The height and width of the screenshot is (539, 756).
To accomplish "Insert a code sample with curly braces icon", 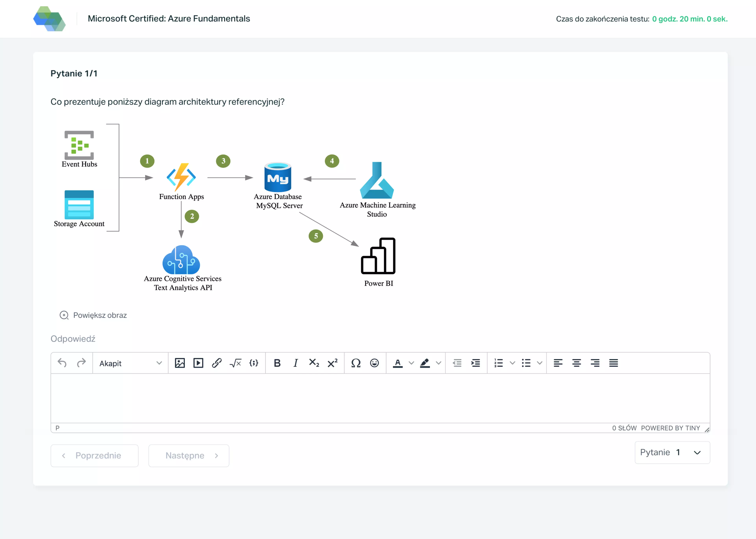I will coord(254,363).
